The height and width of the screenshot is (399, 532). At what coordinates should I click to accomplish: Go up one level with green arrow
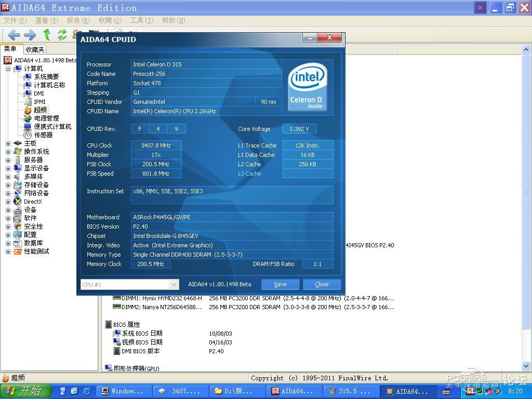[x=47, y=35]
